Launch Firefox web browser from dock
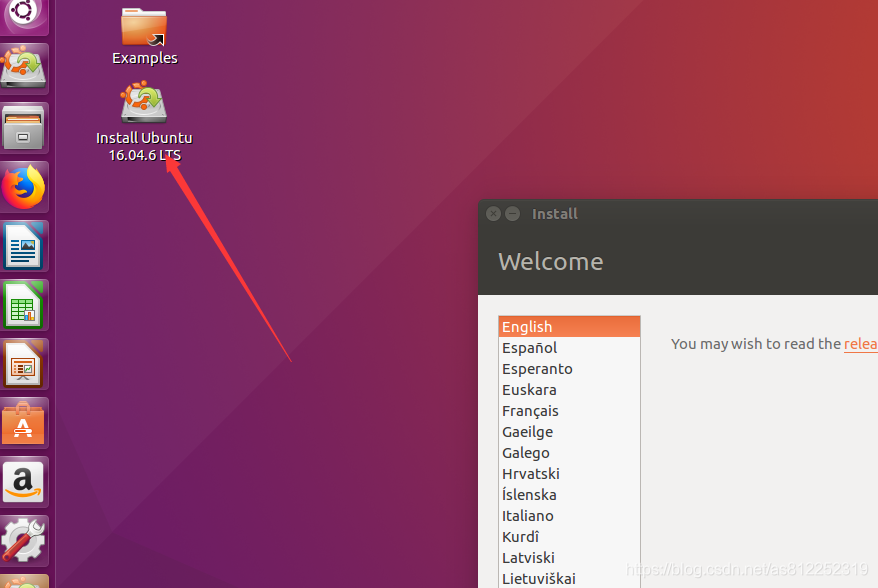878x588 pixels. (24, 187)
